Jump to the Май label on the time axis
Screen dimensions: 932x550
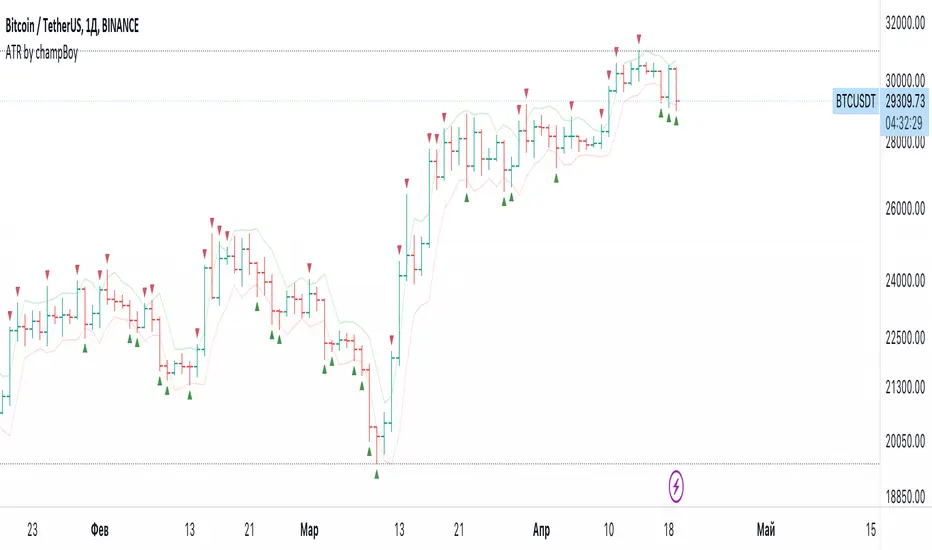(x=766, y=530)
